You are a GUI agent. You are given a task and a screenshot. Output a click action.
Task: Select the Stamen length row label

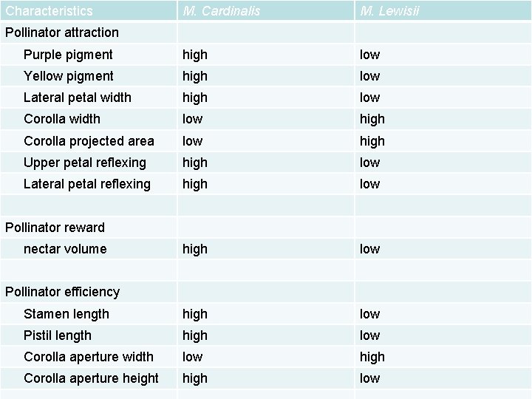[x=66, y=314]
